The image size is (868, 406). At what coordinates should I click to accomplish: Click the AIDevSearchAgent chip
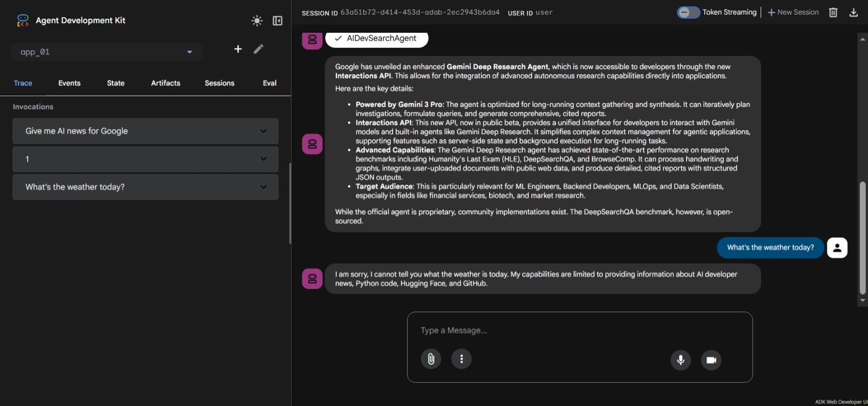tap(377, 39)
